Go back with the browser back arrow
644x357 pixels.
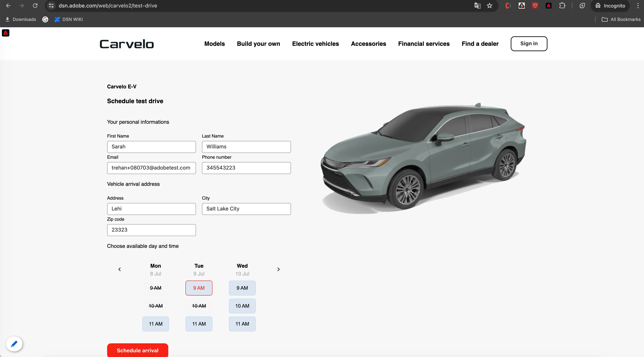pos(8,5)
